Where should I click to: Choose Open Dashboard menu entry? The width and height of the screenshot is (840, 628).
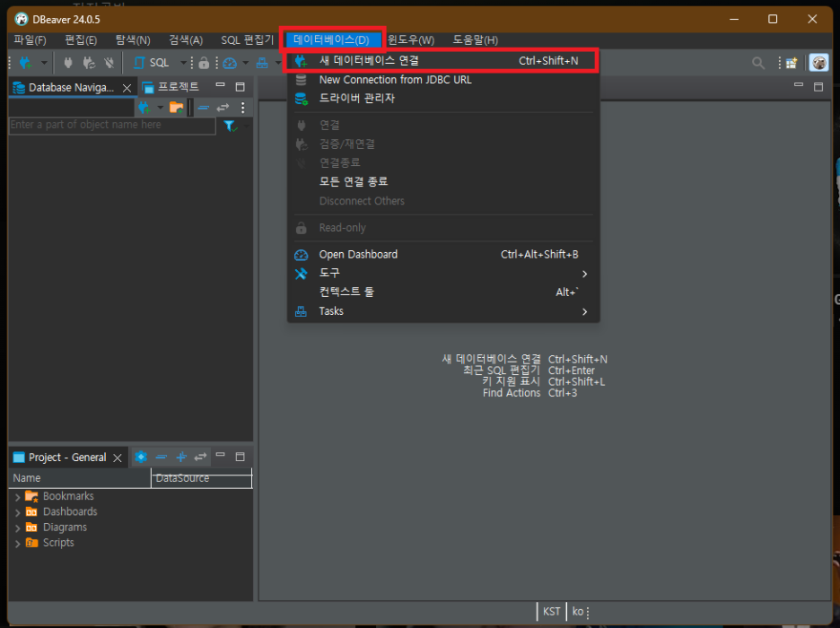[443, 255]
